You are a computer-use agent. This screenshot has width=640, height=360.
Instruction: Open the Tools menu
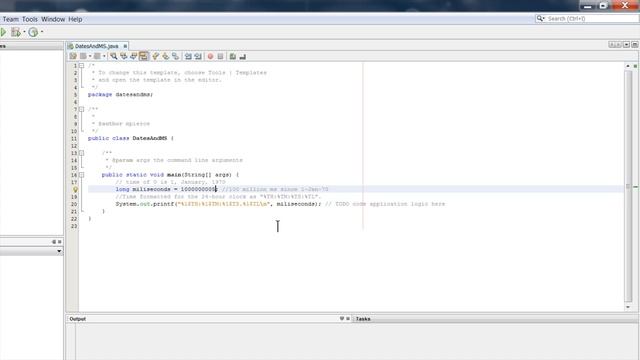(x=30, y=19)
